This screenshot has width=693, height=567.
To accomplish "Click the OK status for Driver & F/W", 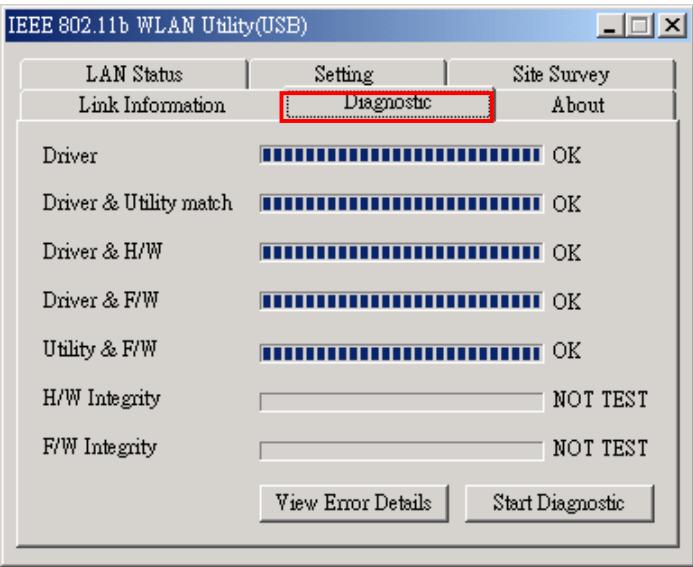I will point(567,301).
